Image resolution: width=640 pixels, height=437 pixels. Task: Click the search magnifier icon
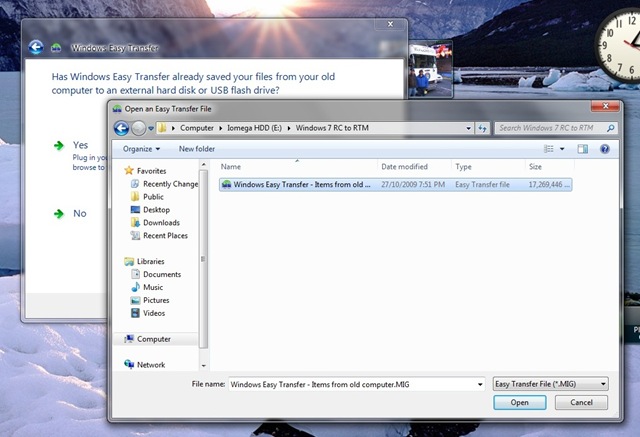click(x=611, y=128)
